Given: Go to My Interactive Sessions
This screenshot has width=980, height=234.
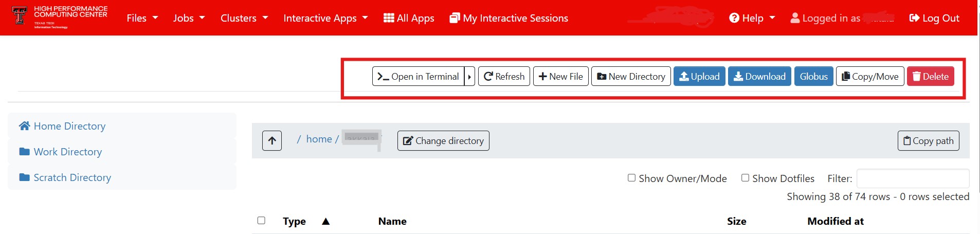Looking at the screenshot, I should click(x=509, y=18).
